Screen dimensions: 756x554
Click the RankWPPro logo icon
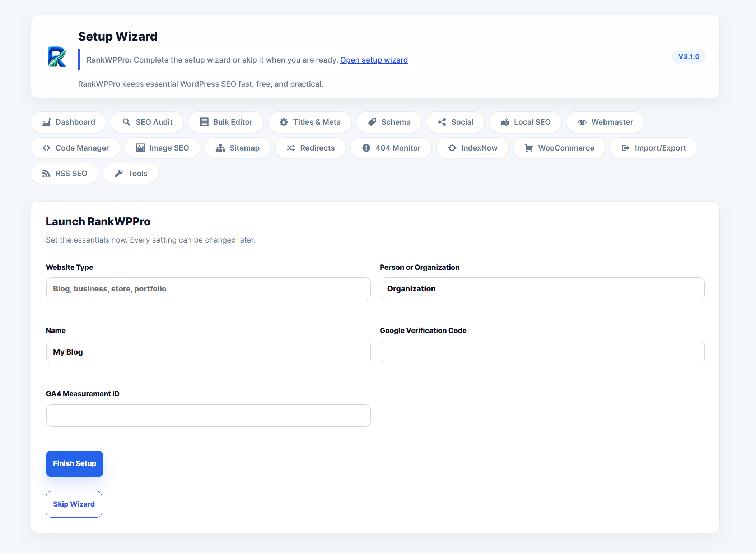[57, 57]
